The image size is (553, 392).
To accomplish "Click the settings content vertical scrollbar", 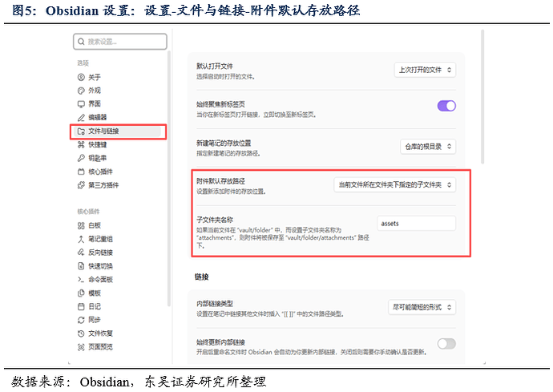I will [x=482, y=97].
